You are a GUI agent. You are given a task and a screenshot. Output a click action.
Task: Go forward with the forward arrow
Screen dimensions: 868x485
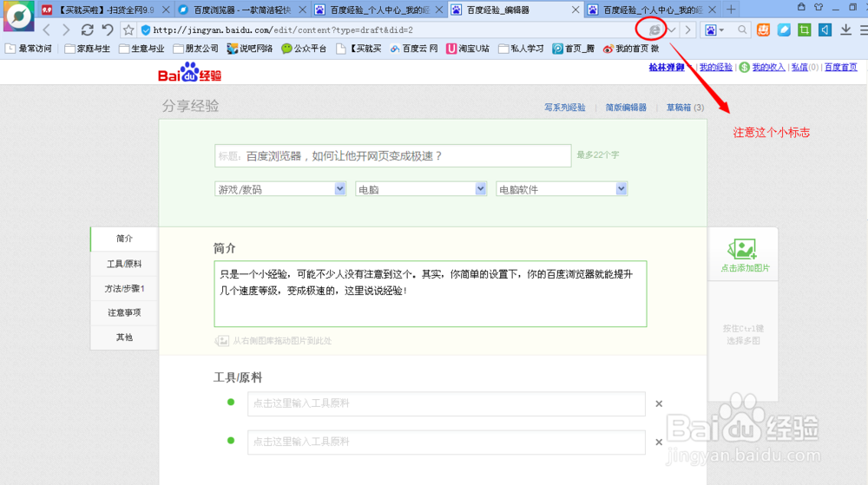pyautogui.click(x=66, y=29)
